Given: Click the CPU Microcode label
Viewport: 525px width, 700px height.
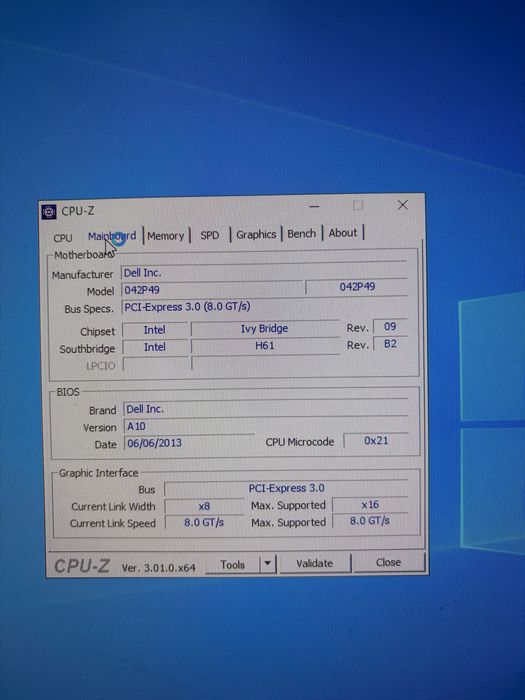Looking at the screenshot, I should [x=300, y=442].
